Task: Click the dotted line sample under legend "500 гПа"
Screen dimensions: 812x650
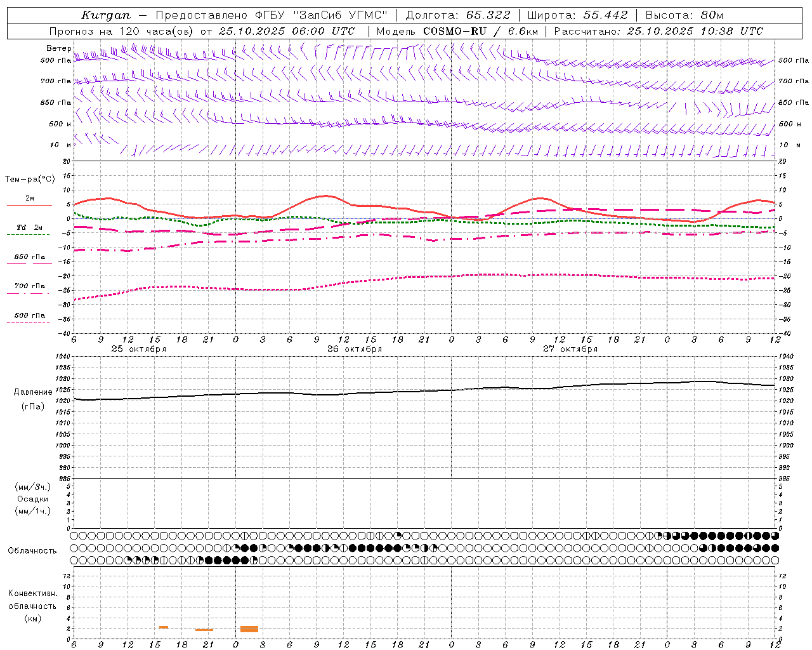Action: coord(28,323)
